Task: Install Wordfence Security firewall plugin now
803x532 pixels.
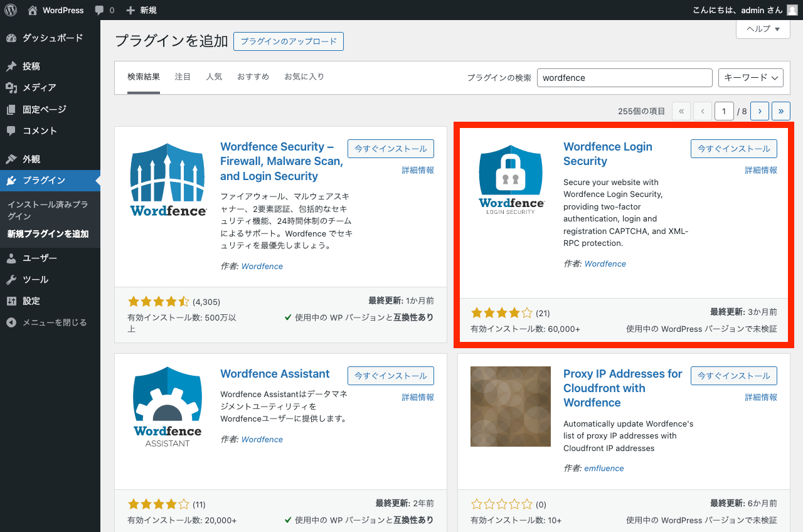Action: click(x=391, y=149)
